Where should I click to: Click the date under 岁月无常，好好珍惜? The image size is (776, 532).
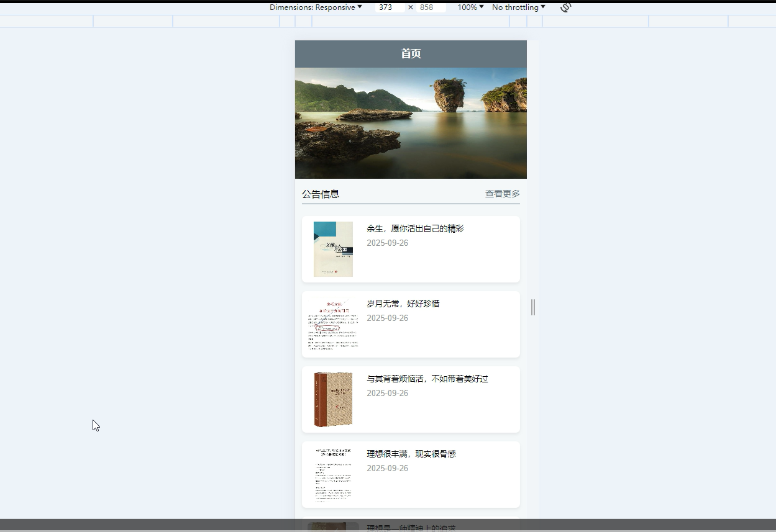(x=387, y=318)
